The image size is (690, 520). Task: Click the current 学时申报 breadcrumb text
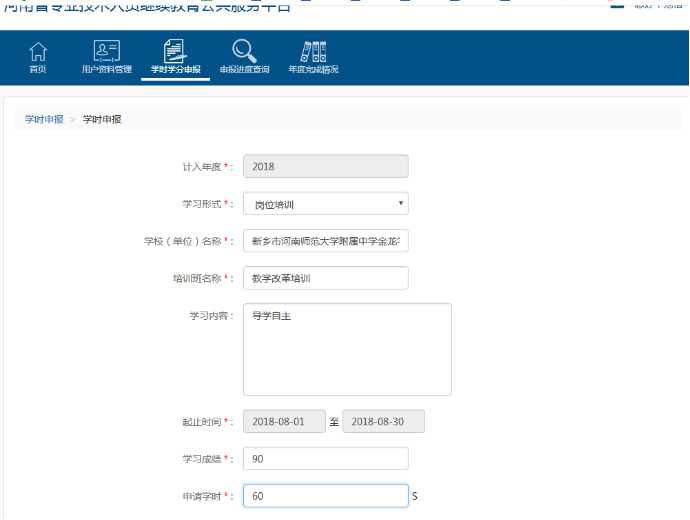pyautogui.click(x=103, y=119)
